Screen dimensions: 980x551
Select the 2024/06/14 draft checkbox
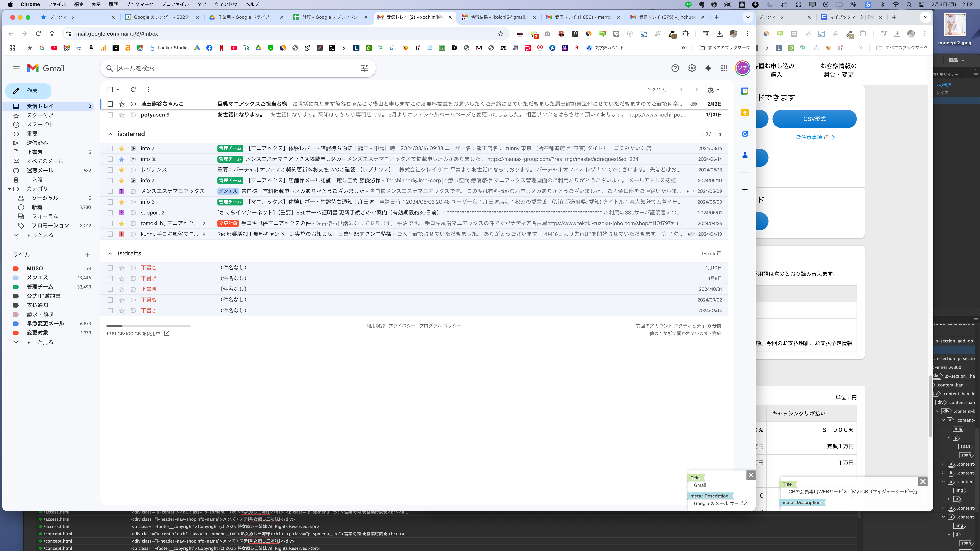point(110,311)
